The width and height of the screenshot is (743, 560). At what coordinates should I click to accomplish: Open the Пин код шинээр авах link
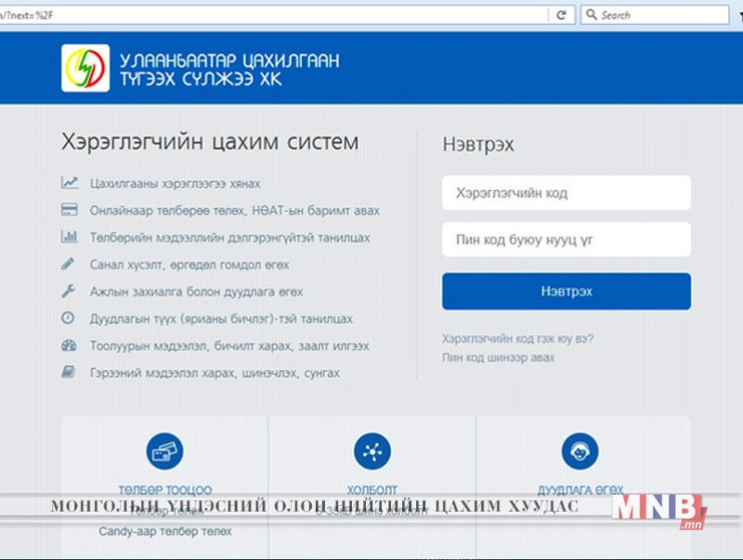pos(499,357)
